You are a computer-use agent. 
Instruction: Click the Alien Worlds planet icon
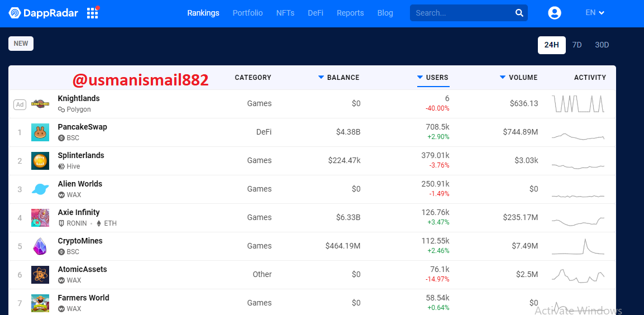40,189
